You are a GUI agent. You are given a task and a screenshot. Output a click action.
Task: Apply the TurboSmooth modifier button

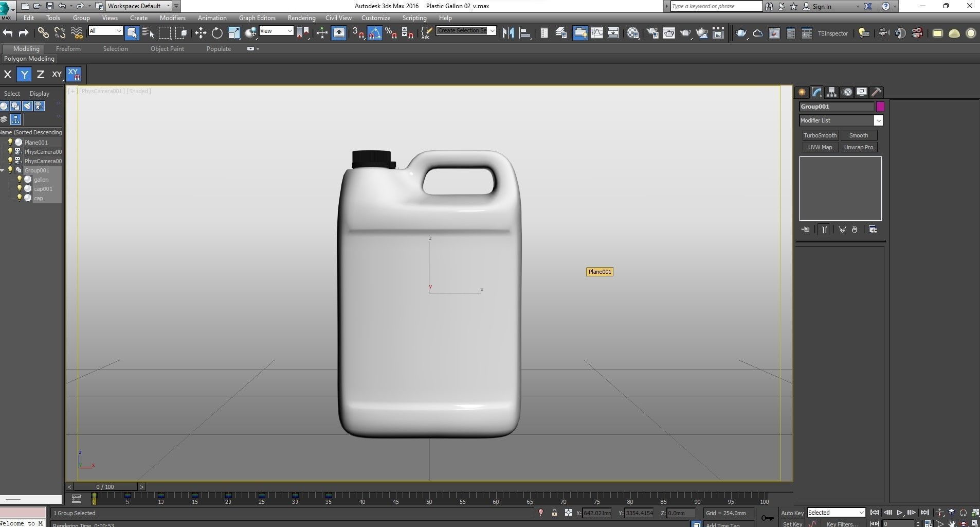point(820,135)
